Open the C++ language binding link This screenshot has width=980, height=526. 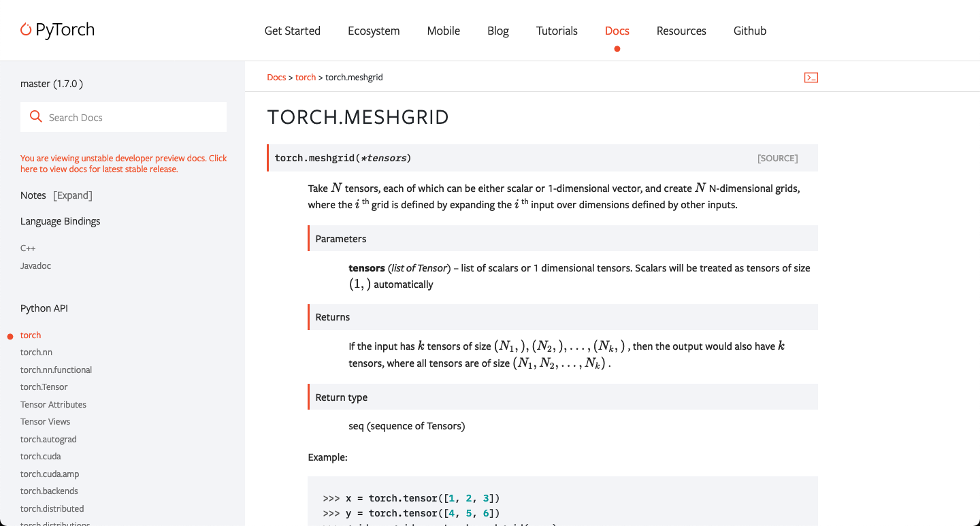tap(28, 248)
